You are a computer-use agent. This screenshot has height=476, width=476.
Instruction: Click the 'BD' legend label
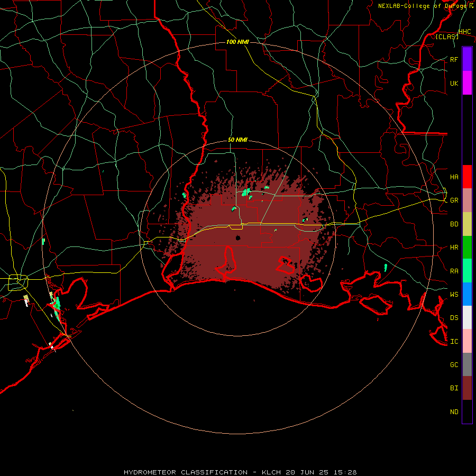(x=454, y=224)
